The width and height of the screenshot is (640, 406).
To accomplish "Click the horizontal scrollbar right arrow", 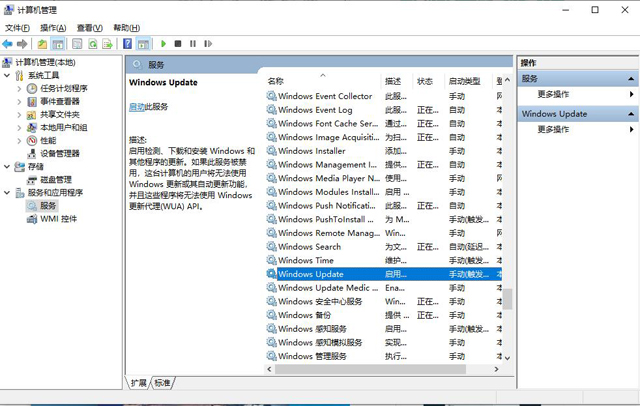I will pos(496,369).
